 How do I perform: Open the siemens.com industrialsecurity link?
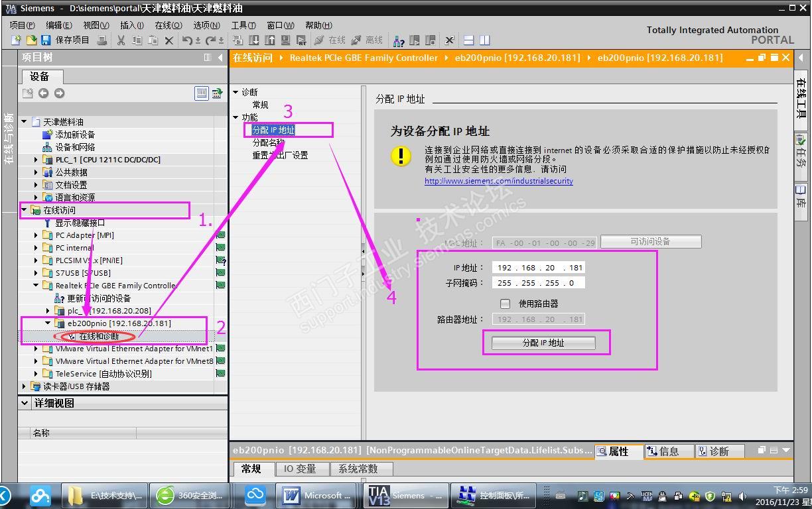499,181
